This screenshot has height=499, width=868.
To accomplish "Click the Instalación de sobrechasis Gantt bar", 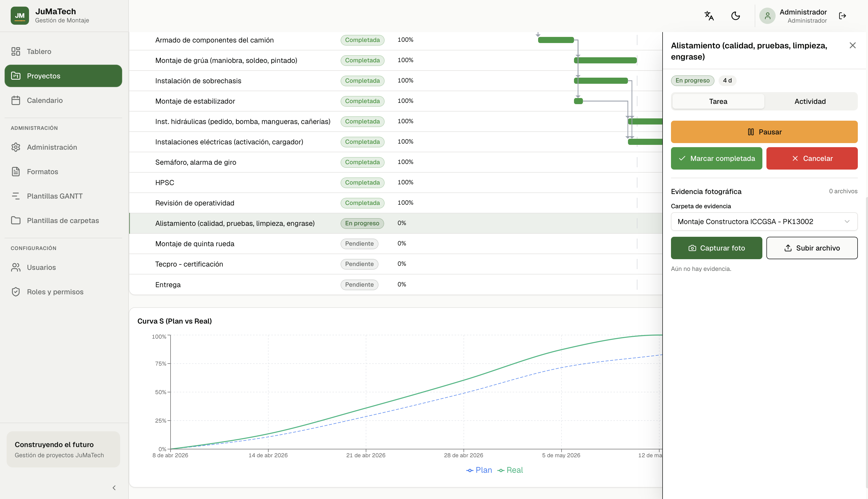I will click(x=601, y=81).
